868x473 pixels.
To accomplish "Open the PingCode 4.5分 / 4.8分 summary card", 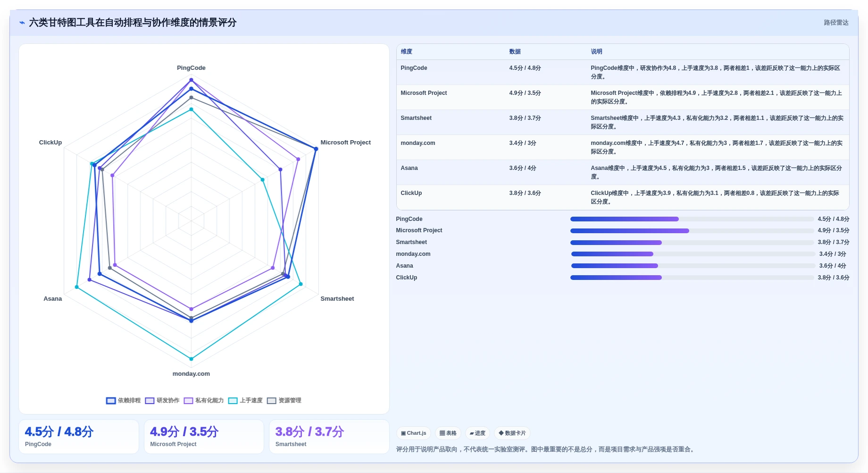I will pos(79,437).
